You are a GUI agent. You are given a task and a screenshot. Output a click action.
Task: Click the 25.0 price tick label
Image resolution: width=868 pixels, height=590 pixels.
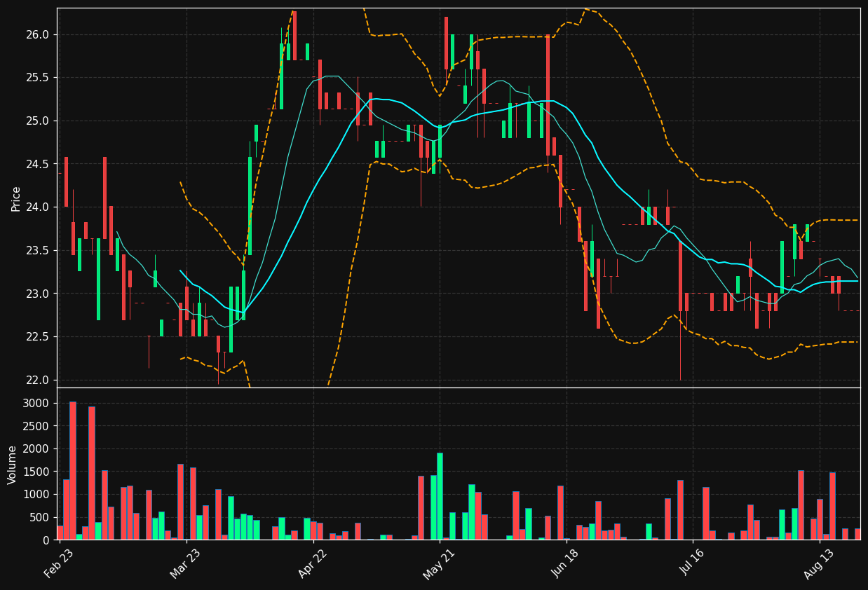coord(39,121)
